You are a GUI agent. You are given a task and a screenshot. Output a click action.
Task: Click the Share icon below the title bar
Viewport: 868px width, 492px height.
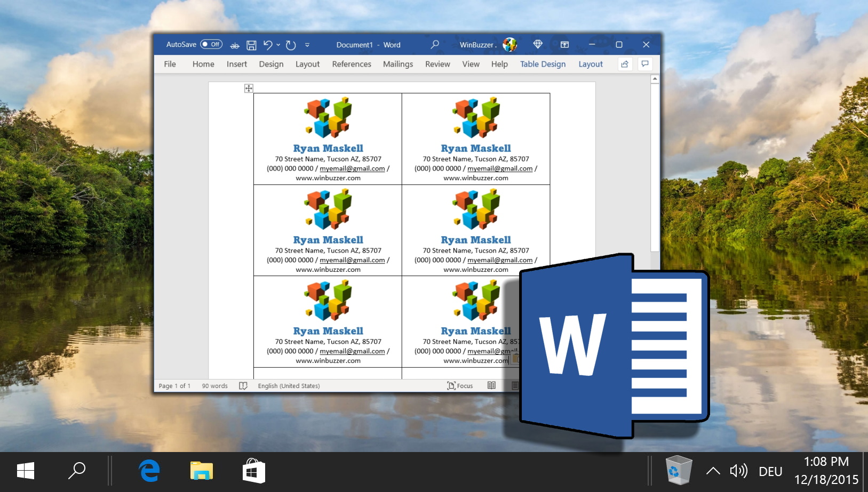click(624, 64)
